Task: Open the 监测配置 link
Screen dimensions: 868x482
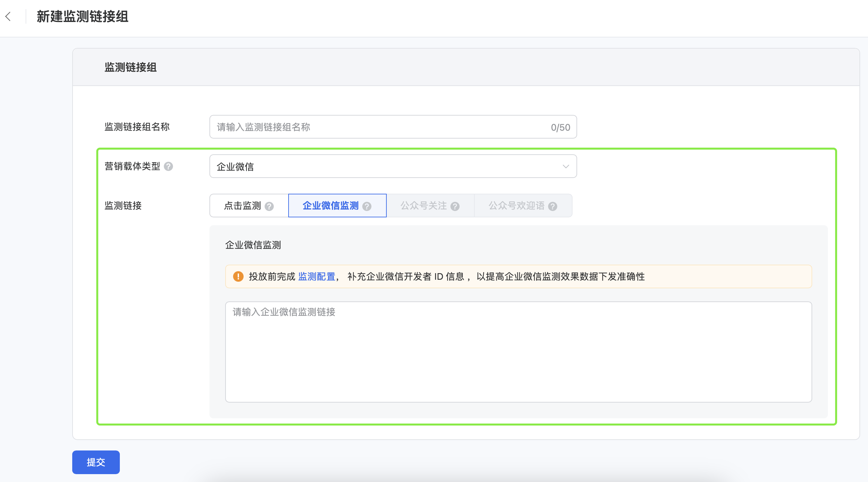Action: pyautogui.click(x=316, y=276)
